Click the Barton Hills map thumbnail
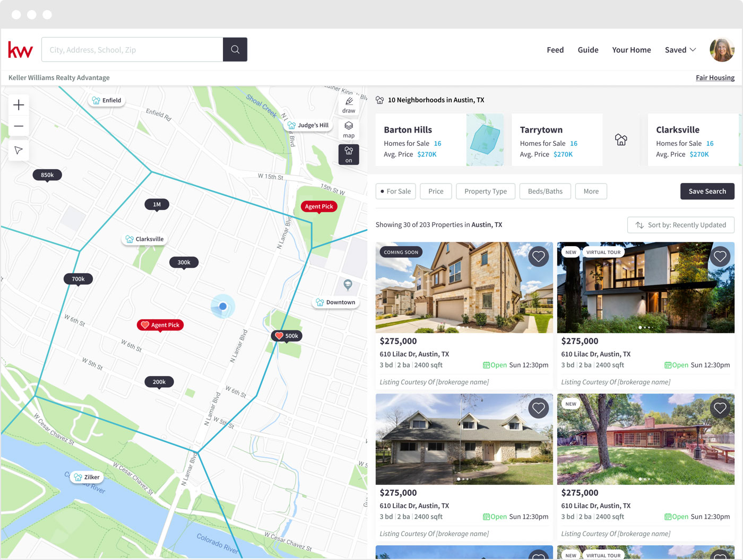The height and width of the screenshot is (560, 743). pos(485,140)
